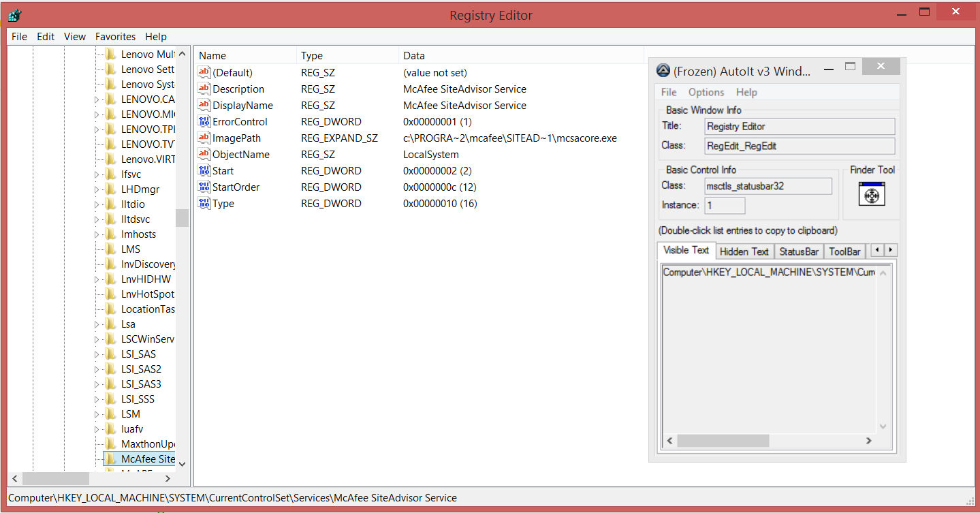This screenshot has height=513, width=980.
Task: Select the LnvHotSpot registry key
Action: (147, 294)
